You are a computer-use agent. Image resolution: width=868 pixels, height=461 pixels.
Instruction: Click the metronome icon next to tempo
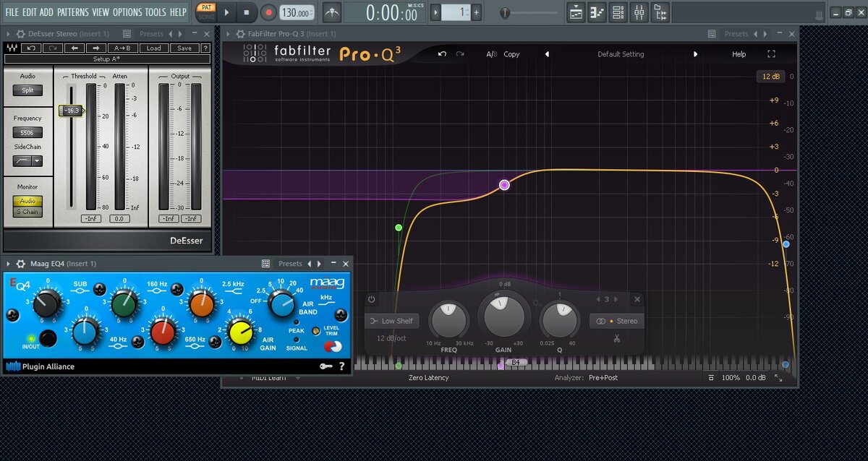(331, 12)
